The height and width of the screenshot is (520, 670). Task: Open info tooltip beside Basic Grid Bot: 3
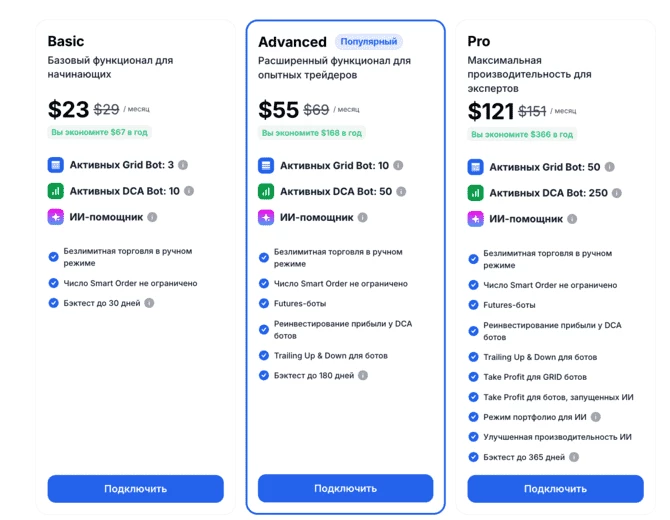183,165
